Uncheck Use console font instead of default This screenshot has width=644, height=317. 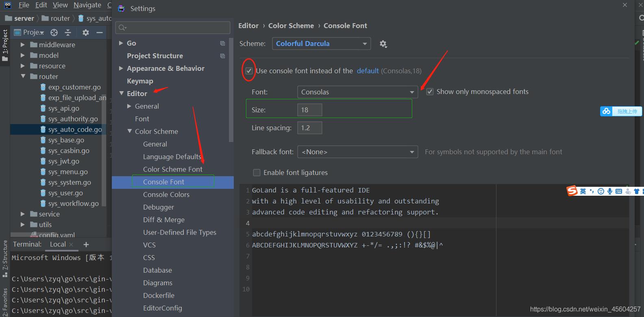tap(249, 71)
